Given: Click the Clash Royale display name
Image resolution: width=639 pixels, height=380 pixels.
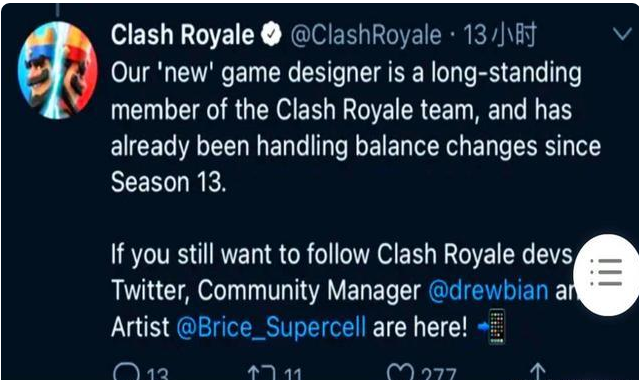Looking at the screenshot, I should (x=183, y=35).
